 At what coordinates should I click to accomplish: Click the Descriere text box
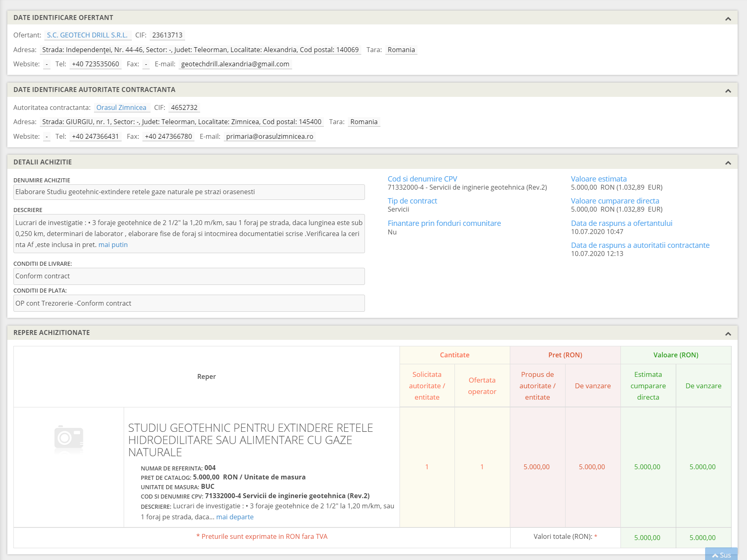(x=189, y=234)
